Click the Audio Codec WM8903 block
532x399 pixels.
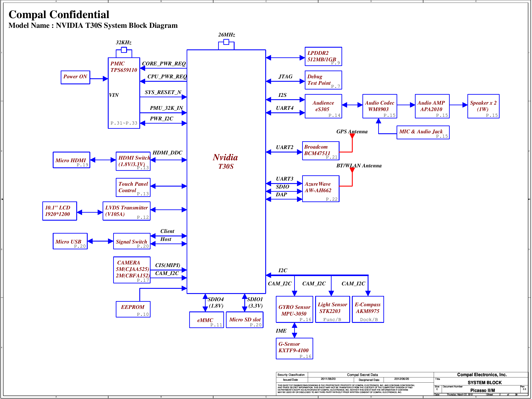tap(380, 106)
